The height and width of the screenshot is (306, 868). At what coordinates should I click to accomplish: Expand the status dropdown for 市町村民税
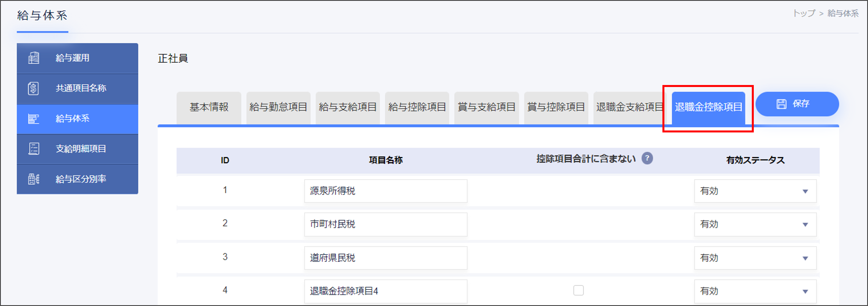click(x=755, y=225)
